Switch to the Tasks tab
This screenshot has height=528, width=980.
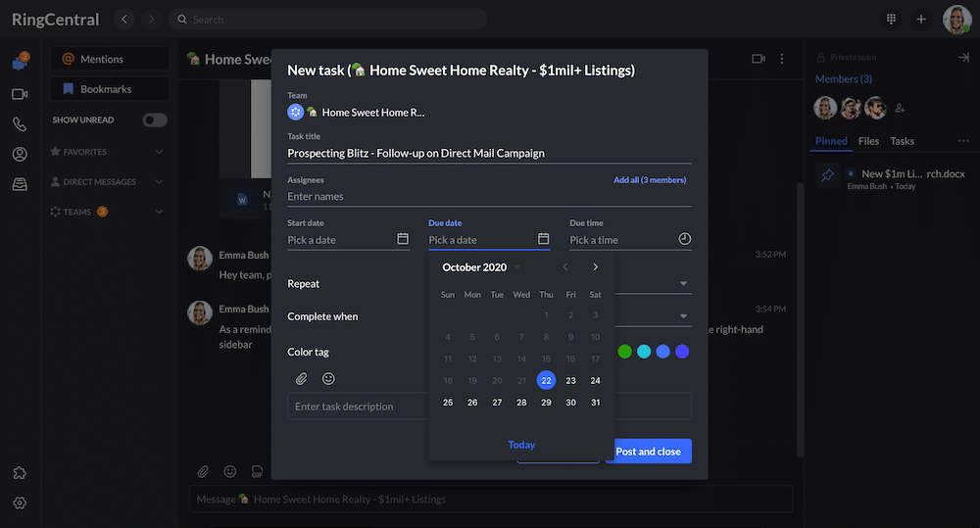coord(902,141)
